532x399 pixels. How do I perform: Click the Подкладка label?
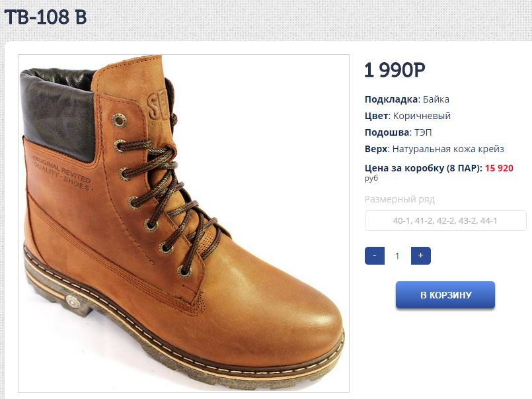pyautogui.click(x=391, y=99)
